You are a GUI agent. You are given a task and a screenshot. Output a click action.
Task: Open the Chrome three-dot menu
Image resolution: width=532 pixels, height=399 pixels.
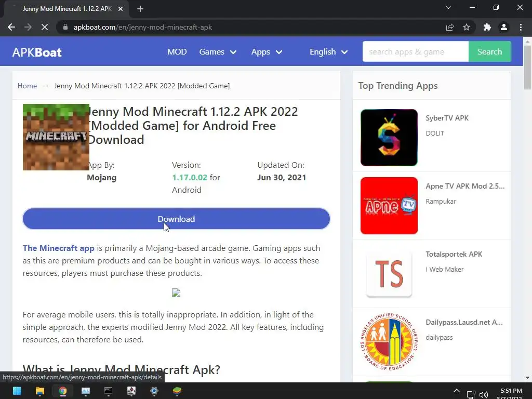[521, 27]
